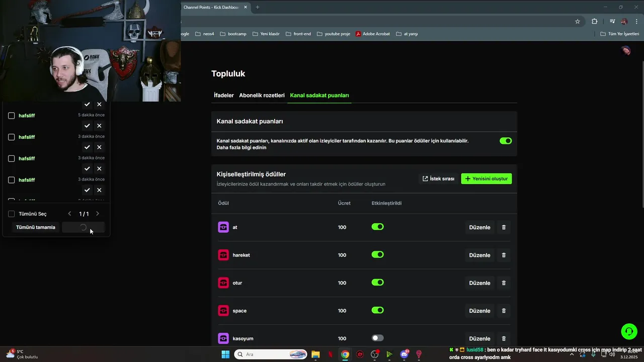
Task: Disable the Kanal sadakat puanları switch
Action: [506, 141]
